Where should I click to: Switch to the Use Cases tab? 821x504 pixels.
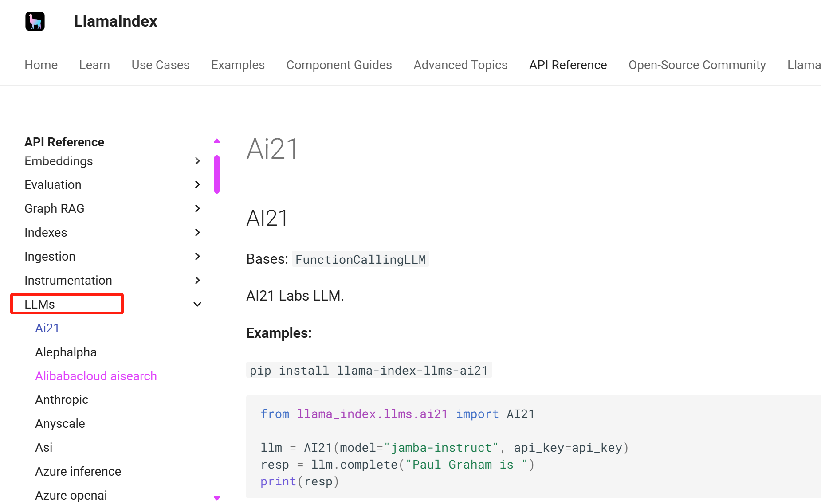161,65
